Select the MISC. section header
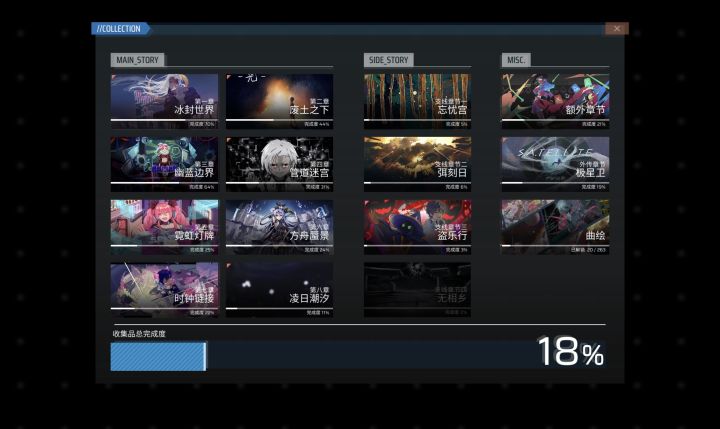This screenshot has width=720, height=429. 516,60
